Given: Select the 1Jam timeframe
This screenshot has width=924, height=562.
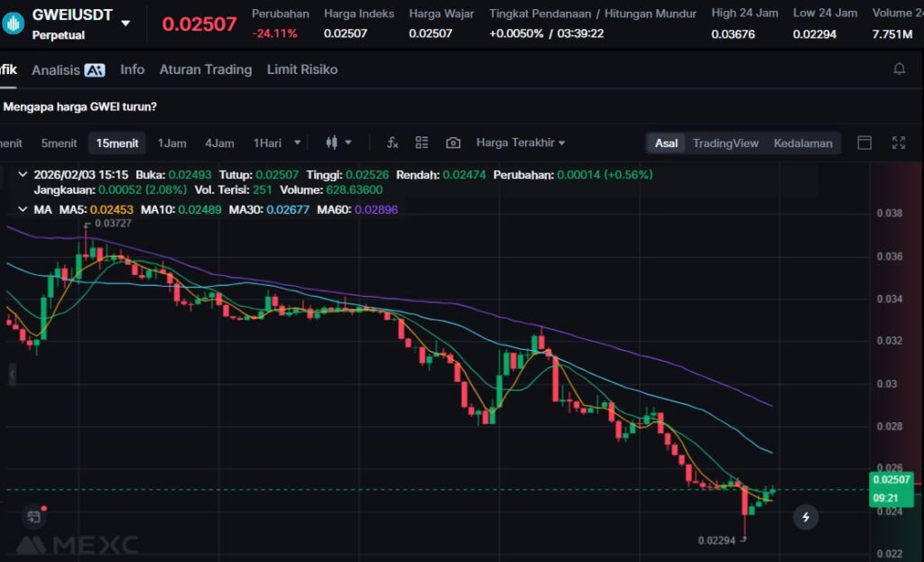Looking at the screenshot, I should coord(171,143).
